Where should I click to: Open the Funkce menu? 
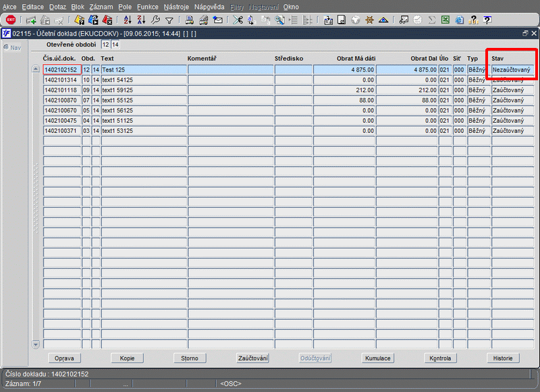pos(147,7)
